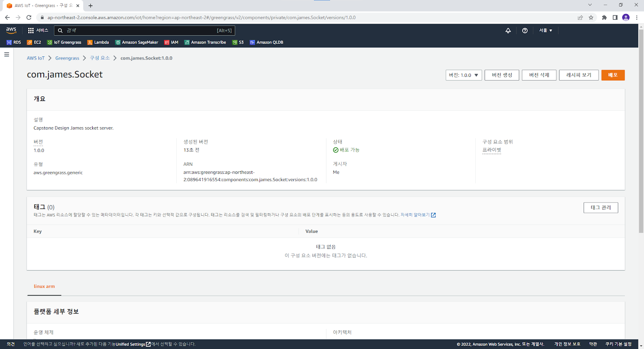The width and height of the screenshot is (644, 349).
Task: Open the 의견 feedback link
Action: 11,344
